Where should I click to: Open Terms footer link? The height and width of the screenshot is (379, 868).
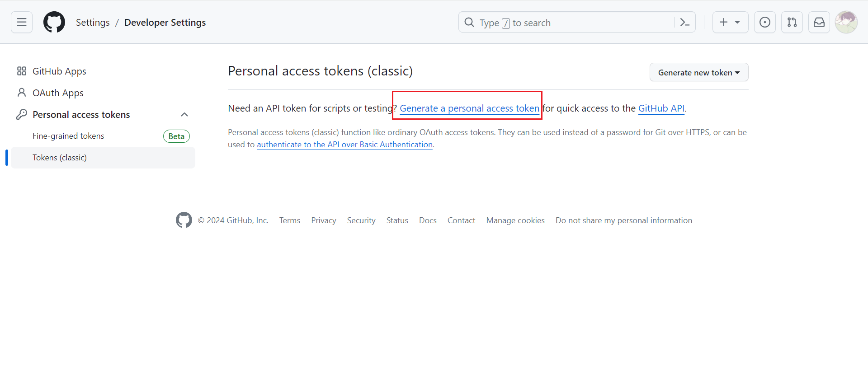[290, 220]
